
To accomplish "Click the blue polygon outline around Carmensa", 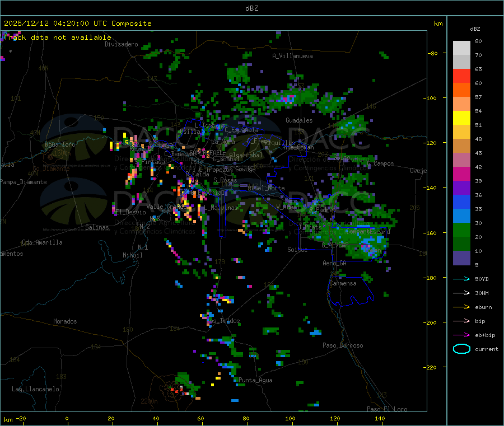I will [x=351, y=291].
